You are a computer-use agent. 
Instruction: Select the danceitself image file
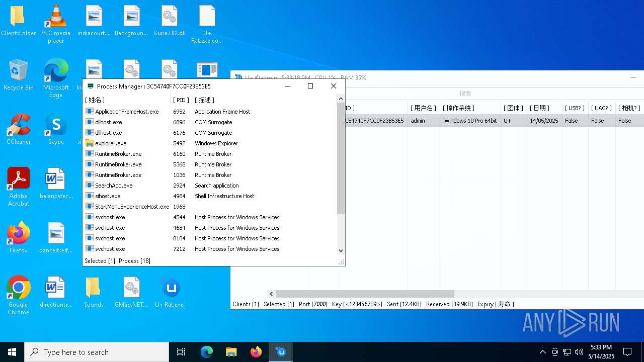56,238
